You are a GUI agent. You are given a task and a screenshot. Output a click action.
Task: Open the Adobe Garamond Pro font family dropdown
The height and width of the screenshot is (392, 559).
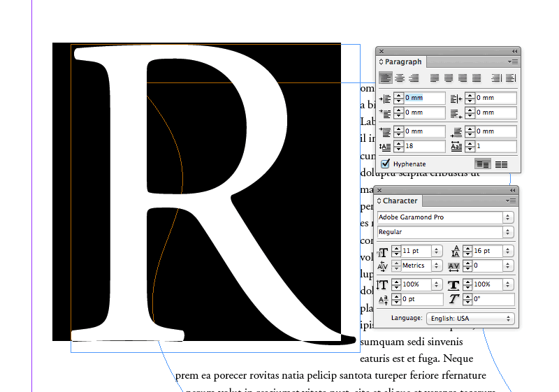point(508,217)
